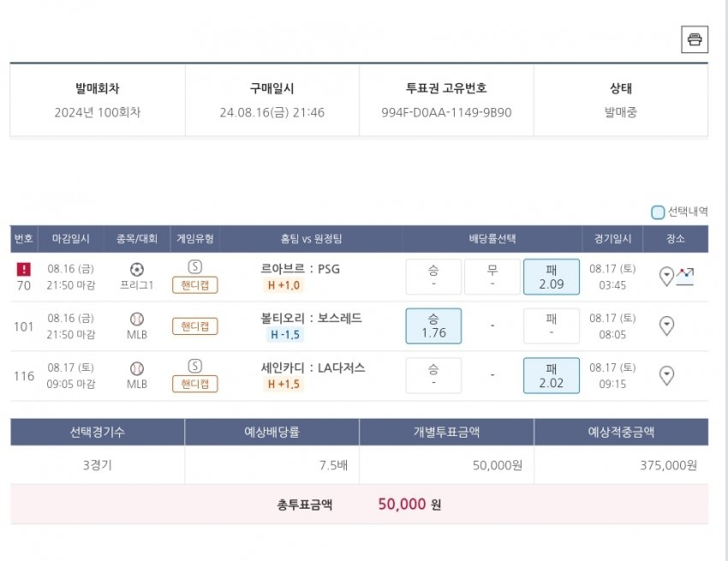Choose 무 draw option for 르아브르 vs PSG
The height and width of the screenshot is (561, 728).
coord(492,277)
